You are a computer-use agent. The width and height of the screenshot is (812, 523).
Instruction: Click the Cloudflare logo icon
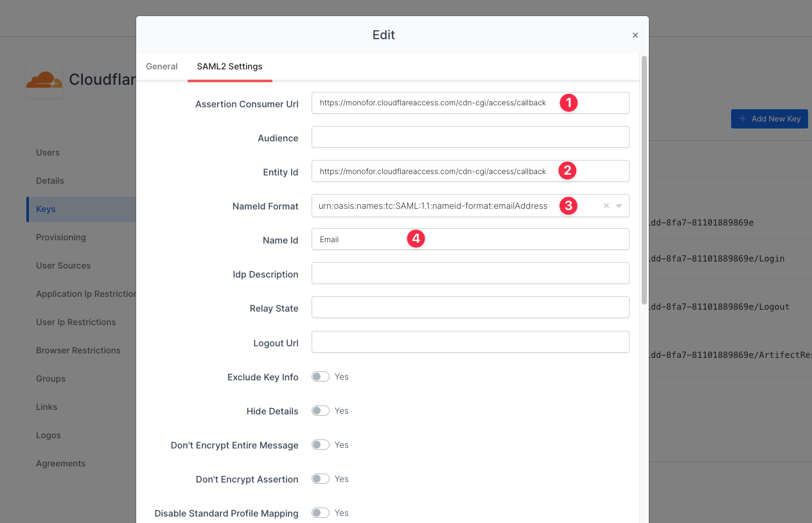(x=44, y=80)
